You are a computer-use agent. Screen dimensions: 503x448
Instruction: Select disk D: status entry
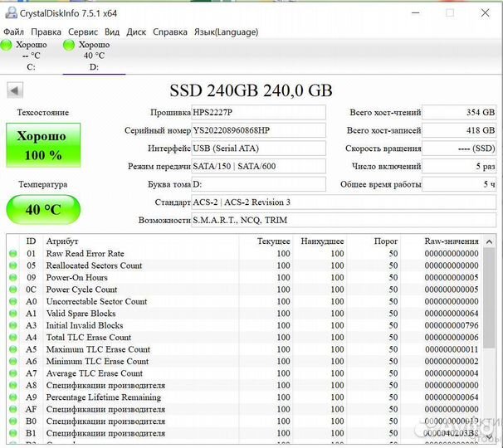(x=94, y=56)
